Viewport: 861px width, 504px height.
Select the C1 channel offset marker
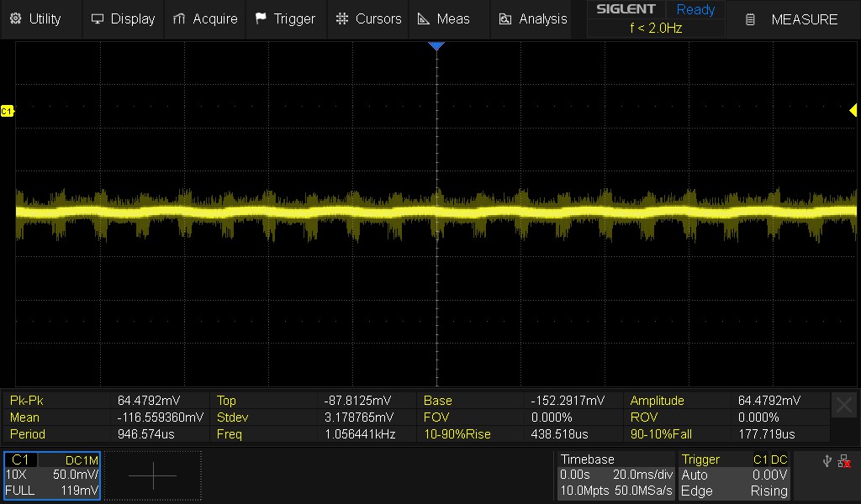point(7,112)
